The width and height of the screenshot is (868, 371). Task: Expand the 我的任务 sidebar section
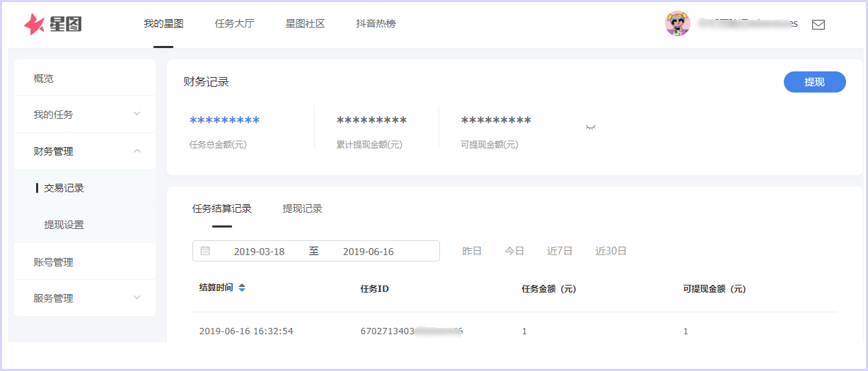(137, 114)
